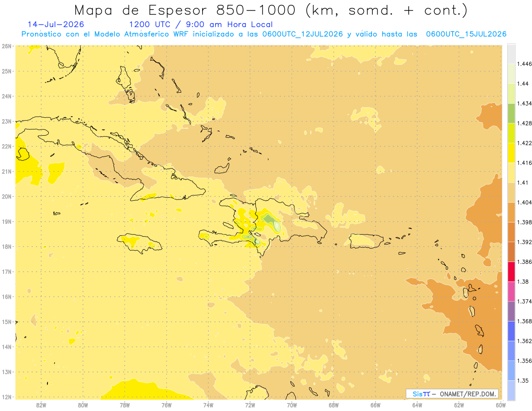
Task: Click the latitude label '24N'
Action: click(x=6, y=96)
